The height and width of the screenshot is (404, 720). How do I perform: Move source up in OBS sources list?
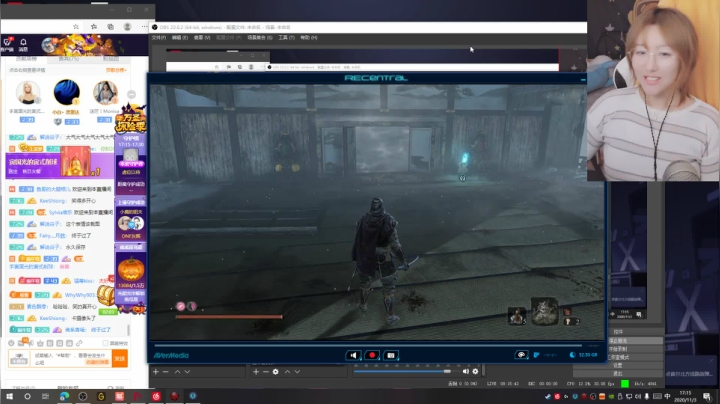tap(287, 371)
